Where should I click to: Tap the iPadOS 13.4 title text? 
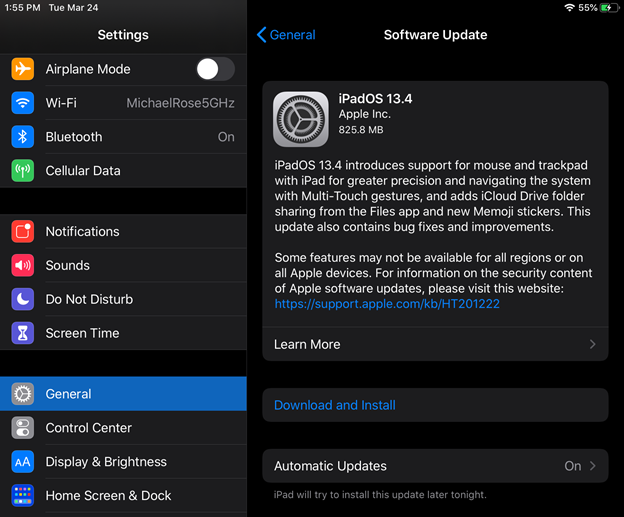pos(375,98)
